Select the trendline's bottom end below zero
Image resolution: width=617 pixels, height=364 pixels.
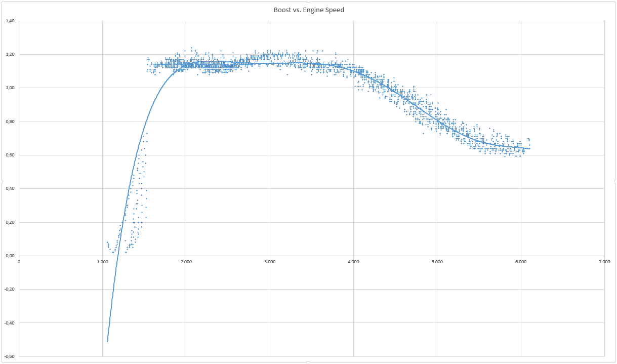[108, 340]
